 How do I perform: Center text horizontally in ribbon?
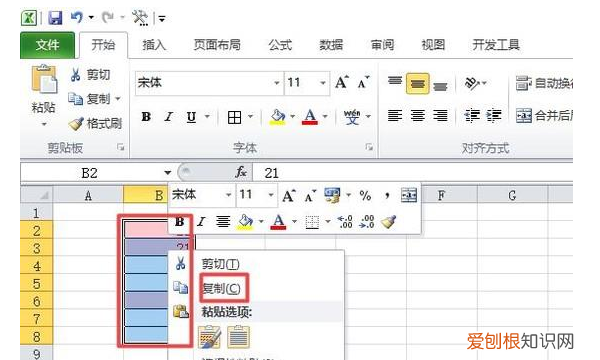point(417,115)
